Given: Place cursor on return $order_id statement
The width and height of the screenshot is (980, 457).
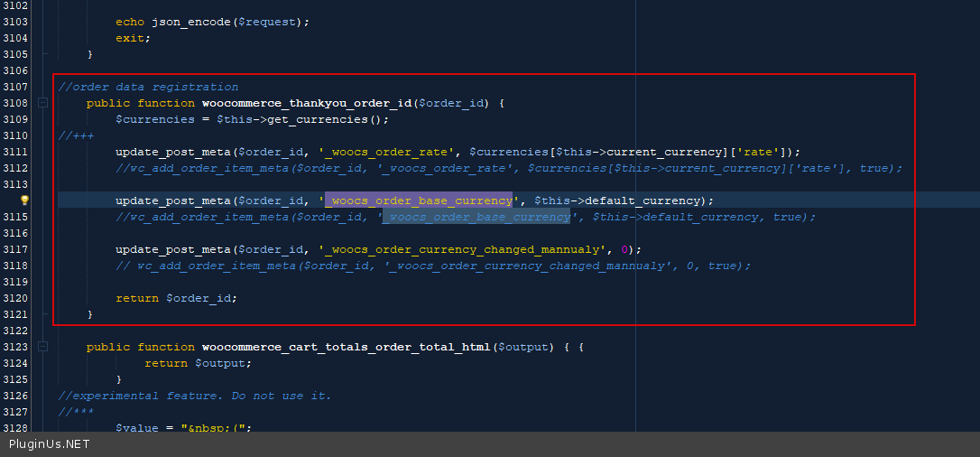Looking at the screenshot, I should (x=176, y=298).
